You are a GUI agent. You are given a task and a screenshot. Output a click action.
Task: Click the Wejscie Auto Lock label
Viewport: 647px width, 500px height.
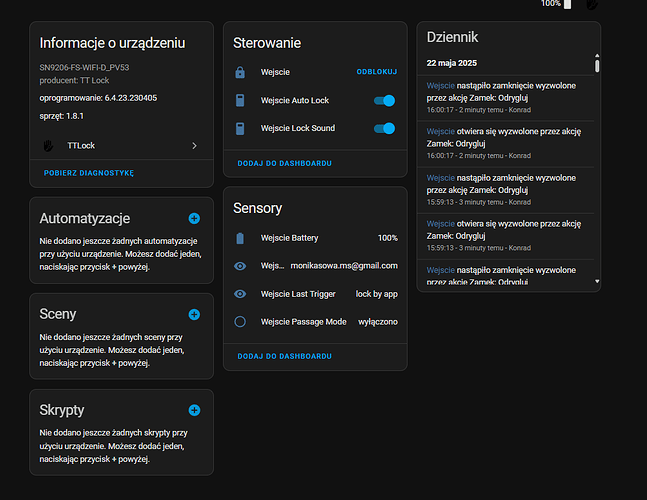click(295, 100)
